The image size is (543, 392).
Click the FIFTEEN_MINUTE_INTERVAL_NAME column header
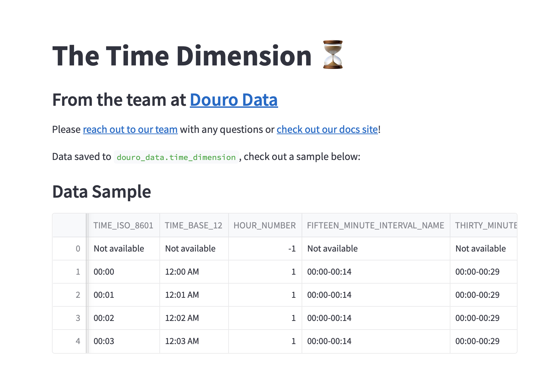coord(375,225)
